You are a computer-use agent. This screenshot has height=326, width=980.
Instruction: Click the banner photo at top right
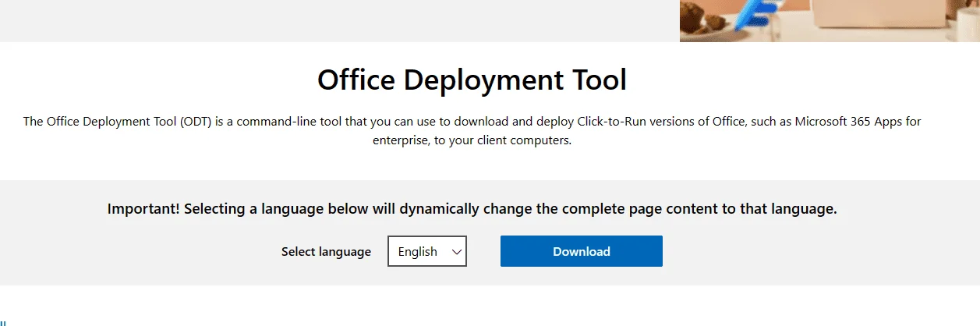point(830,20)
